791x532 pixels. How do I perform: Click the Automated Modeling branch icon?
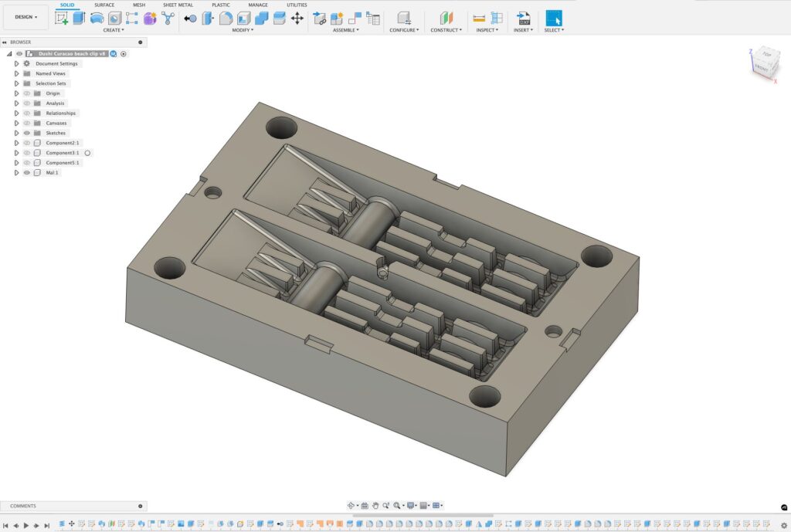(168, 19)
